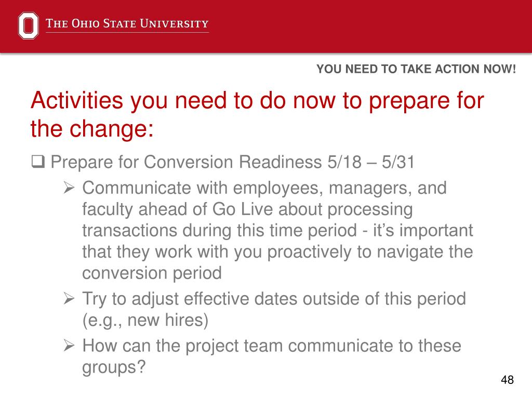Click The Ohio State University wordmark
This screenshot has height=399, width=532.
tap(127, 23)
